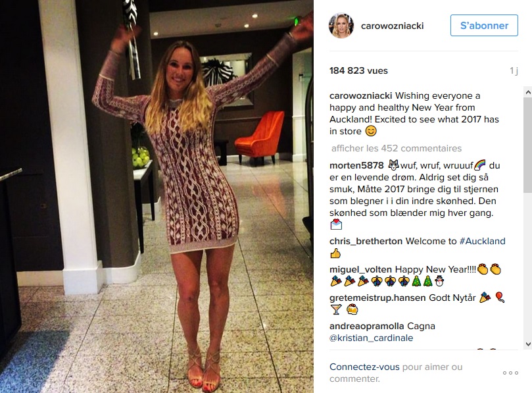
Task: Open morten5878's profile
Action: coord(356,165)
